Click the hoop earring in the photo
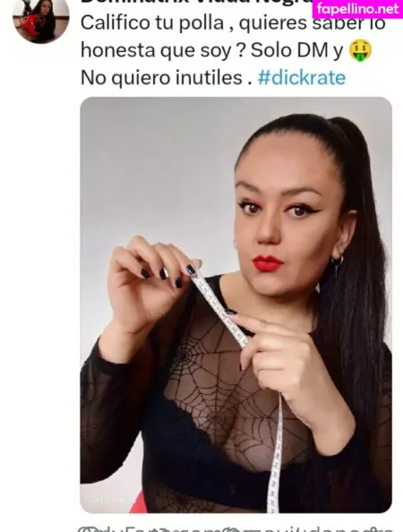This screenshot has width=403, height=532. click(x=338, y=263)
